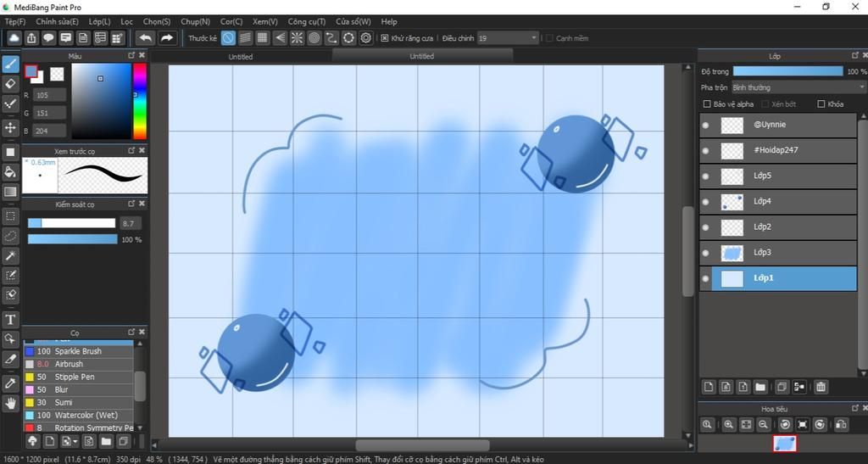The width and height of the screenshot is (868, 464).
Task: Enable the concentric circle snap ruler
Action: (x=314, y=37)
